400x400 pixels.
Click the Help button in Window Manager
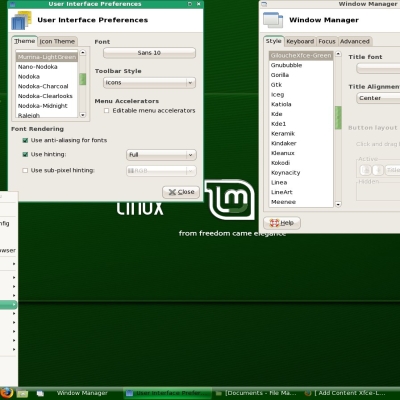[x=282, y=223]
